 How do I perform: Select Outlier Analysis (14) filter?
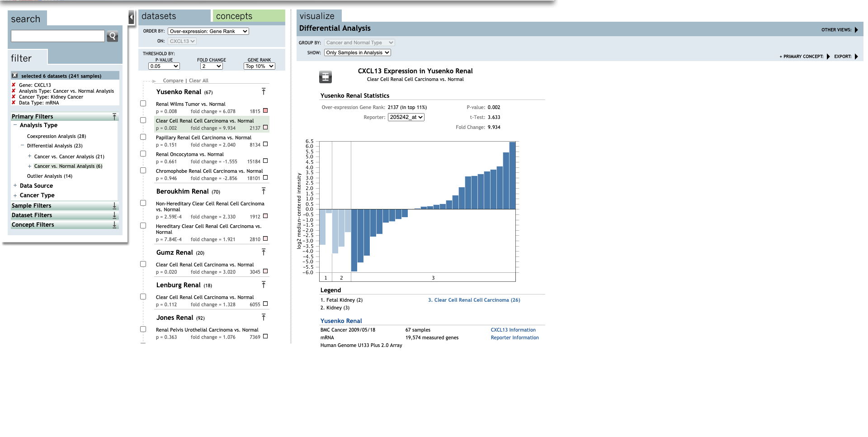point(50,176)
